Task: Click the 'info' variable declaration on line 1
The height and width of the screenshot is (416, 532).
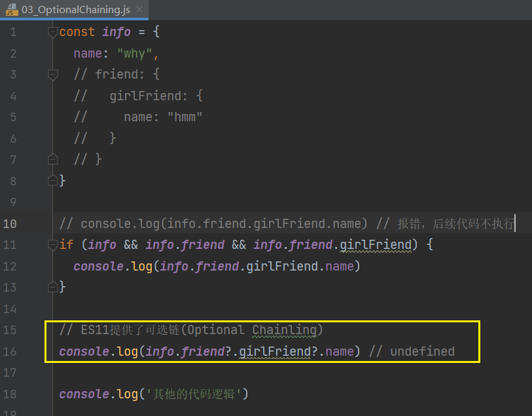Action: point(116,32)
